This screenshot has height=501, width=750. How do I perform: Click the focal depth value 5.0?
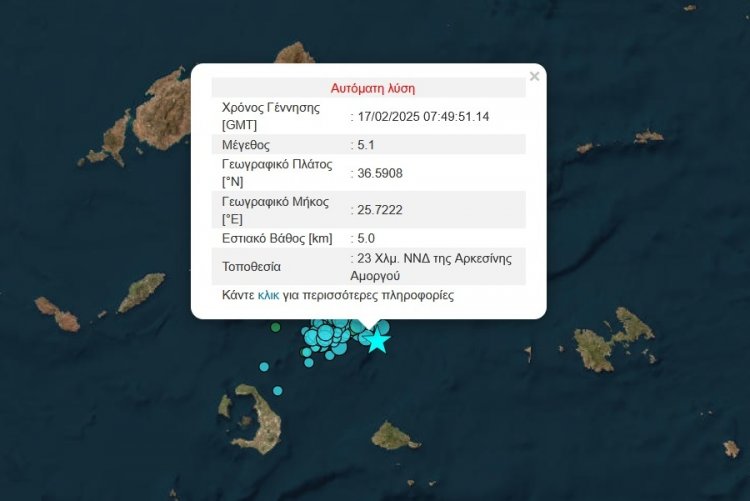(367, 238)
